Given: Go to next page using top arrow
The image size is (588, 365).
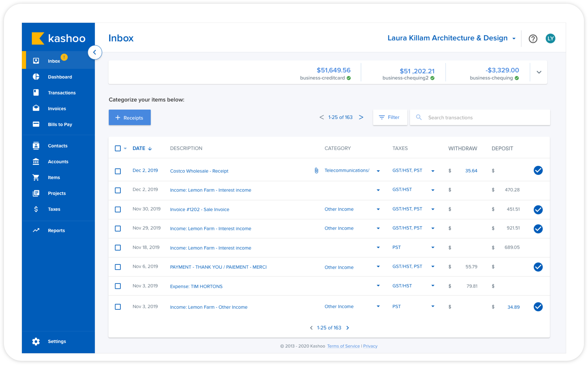Looking at the screenshot, I should pos(361,117).
